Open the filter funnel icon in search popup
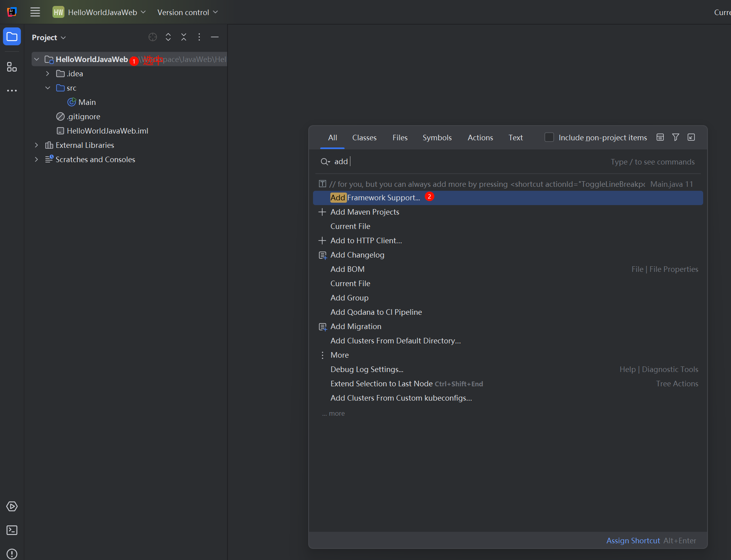Image resolution: width=731 pixels, height=560 pixels. pos(676,137)
